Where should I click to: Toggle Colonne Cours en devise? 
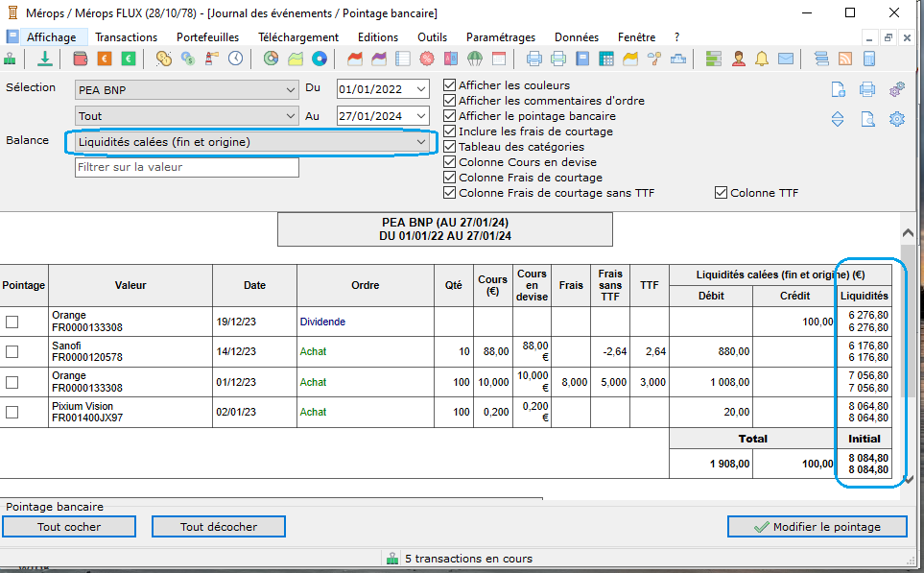pyautogui.click(x=450, y=161)
